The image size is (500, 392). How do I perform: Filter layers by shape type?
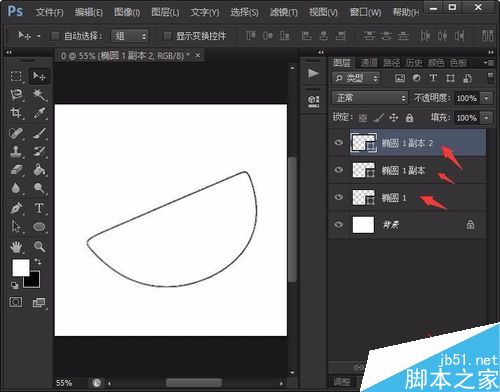coord(450,78)
